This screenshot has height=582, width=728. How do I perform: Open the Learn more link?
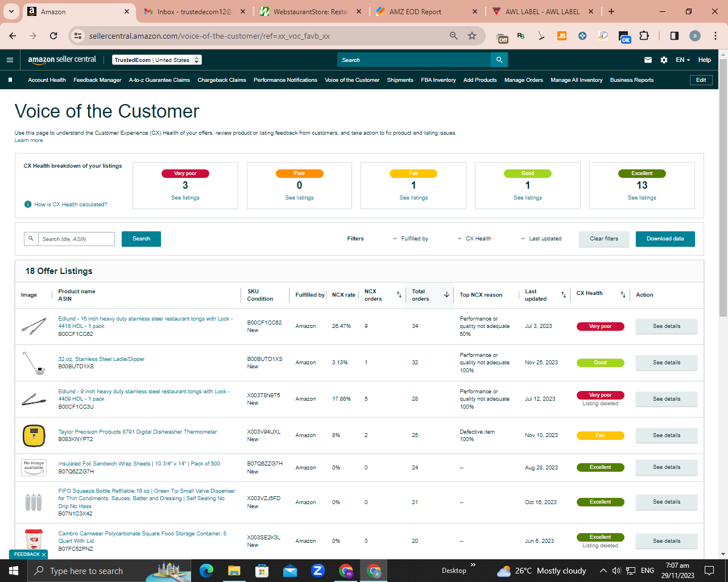(x=28, y=140)
